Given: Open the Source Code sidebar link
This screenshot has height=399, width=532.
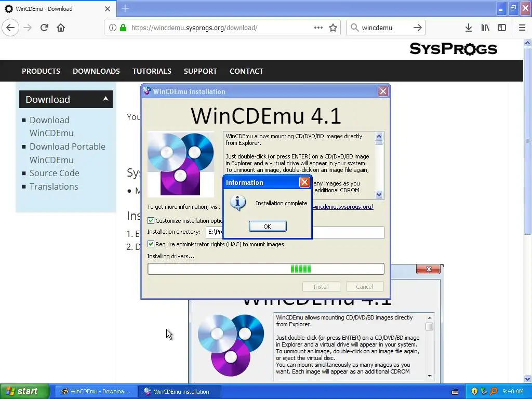Looking at the screenshot, I should pos(54,173).
